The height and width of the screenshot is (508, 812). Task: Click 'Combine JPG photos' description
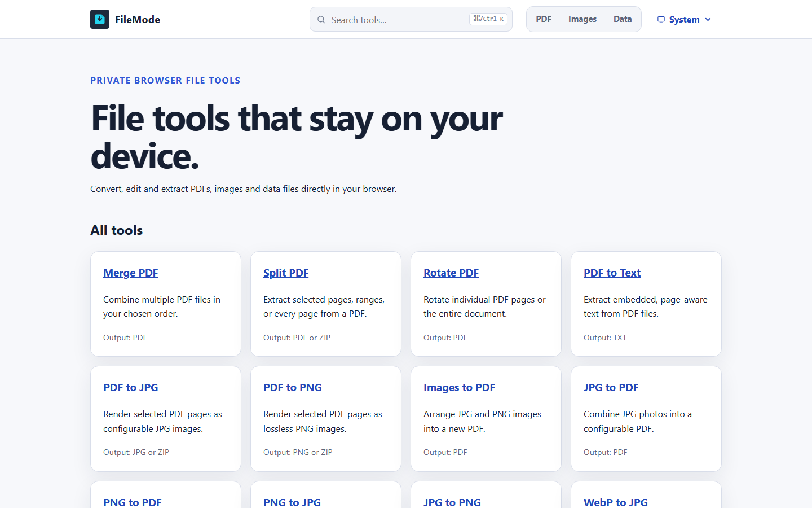tap(638, 421)
